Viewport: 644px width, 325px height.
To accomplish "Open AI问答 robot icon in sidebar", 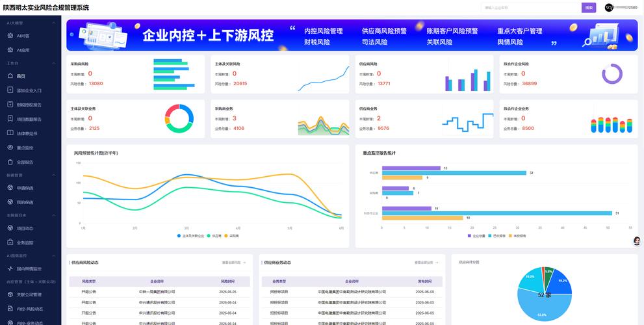I will 10,36.
